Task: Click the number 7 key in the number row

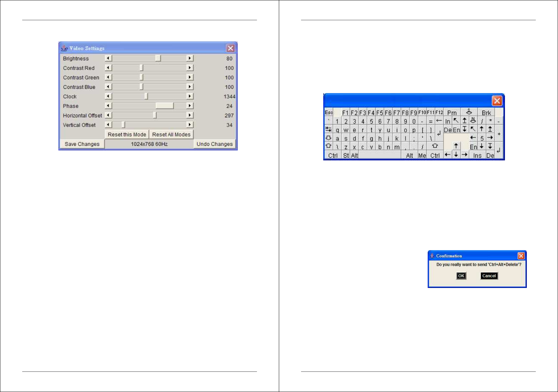Action: (388, 121)
